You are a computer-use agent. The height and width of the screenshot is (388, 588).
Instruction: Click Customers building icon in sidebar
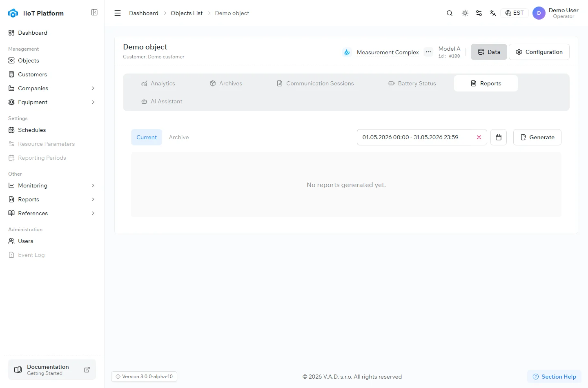(x=11, y=74)
